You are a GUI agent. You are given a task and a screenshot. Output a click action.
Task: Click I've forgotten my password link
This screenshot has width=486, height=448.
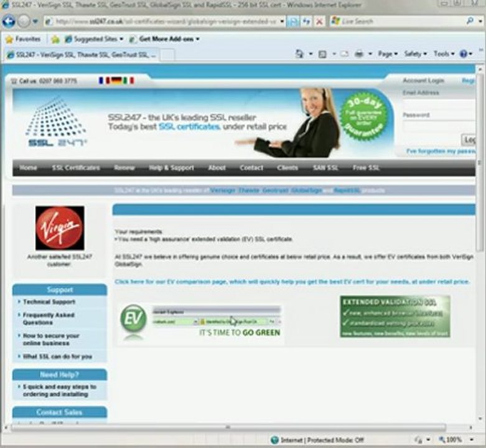(441, 151)
